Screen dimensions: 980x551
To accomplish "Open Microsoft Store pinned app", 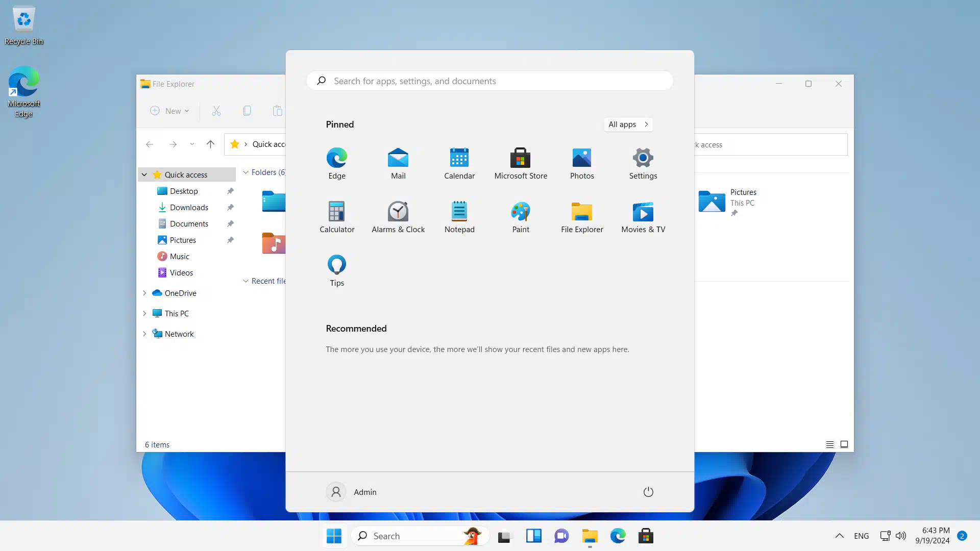I will tap(521, 164).
